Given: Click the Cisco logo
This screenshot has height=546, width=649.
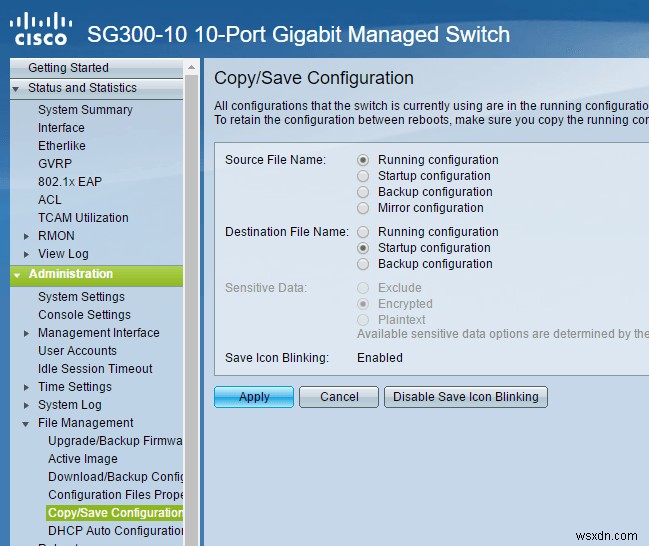Looking at the screenshot, I should [41, 29].
